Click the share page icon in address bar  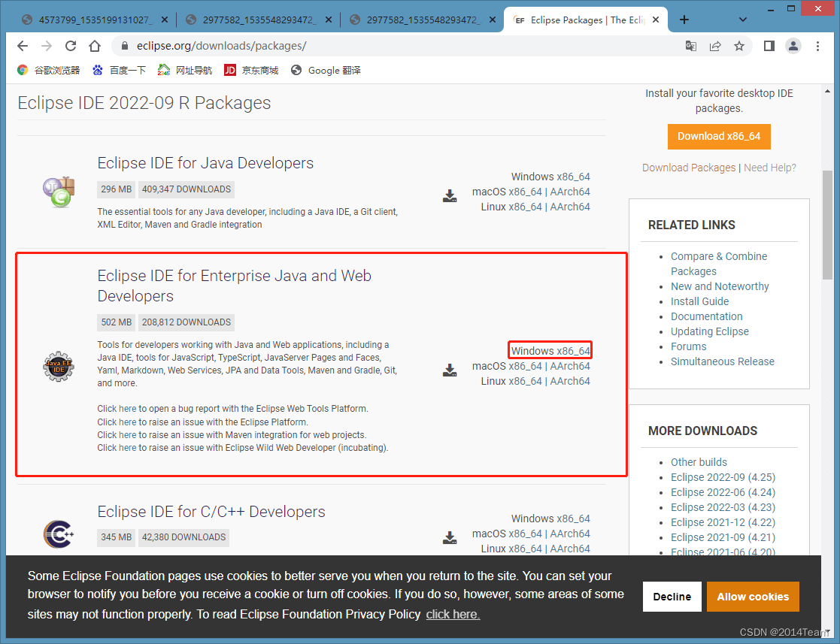(x=715, y=46)
